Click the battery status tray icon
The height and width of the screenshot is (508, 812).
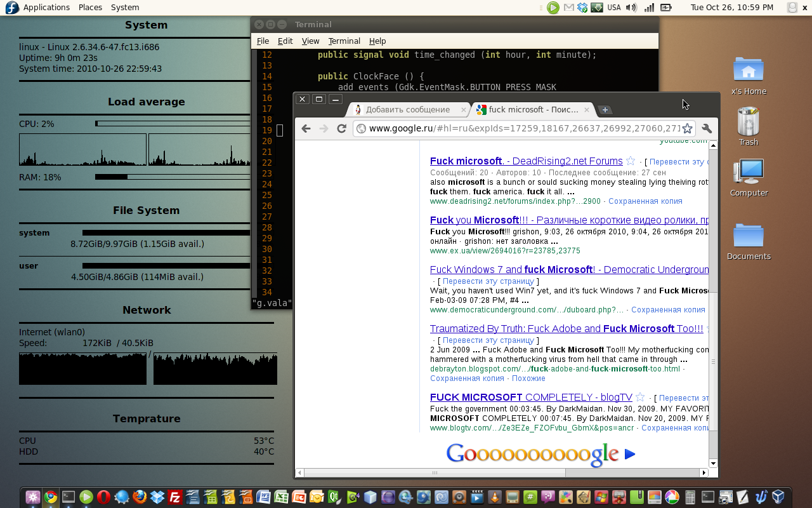(x=666, y=8)
